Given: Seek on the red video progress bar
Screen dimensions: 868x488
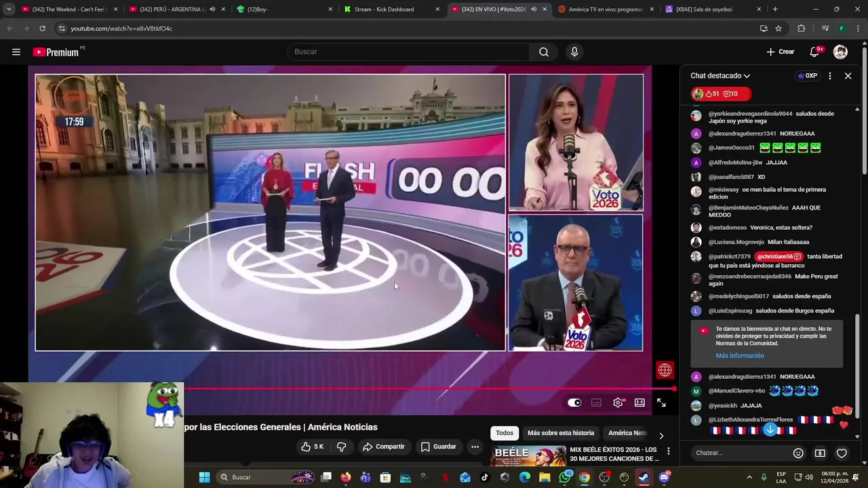Looking at the screenshot, I should pyautogui.click(x=430, y=389).
